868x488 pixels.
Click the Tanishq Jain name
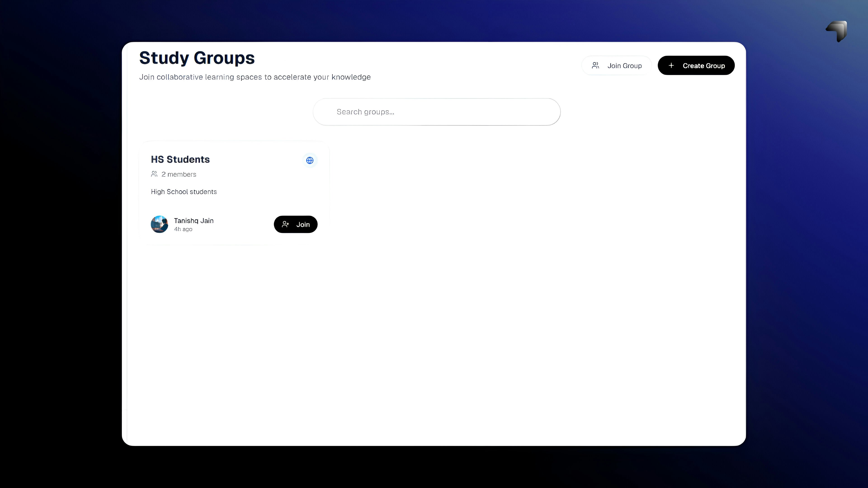[x=194, y=221]
